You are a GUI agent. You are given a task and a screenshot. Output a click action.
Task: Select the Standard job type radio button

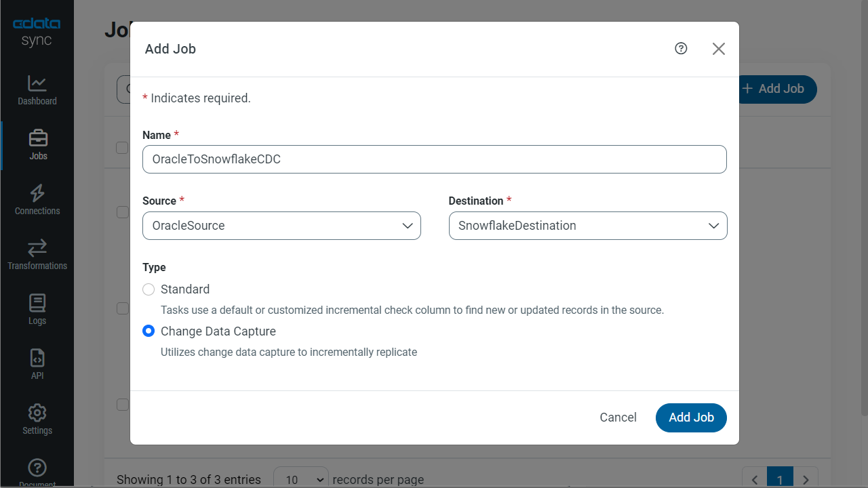(149, 289)
